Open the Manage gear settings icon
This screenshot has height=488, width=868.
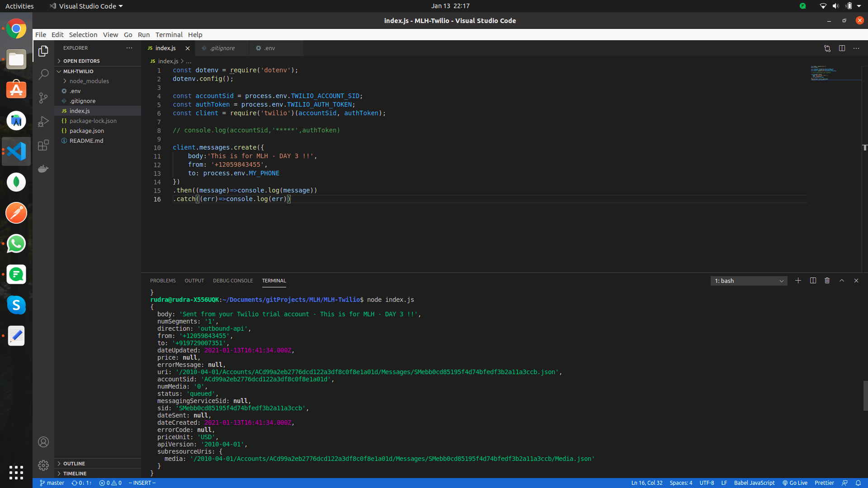pos(43,465)
